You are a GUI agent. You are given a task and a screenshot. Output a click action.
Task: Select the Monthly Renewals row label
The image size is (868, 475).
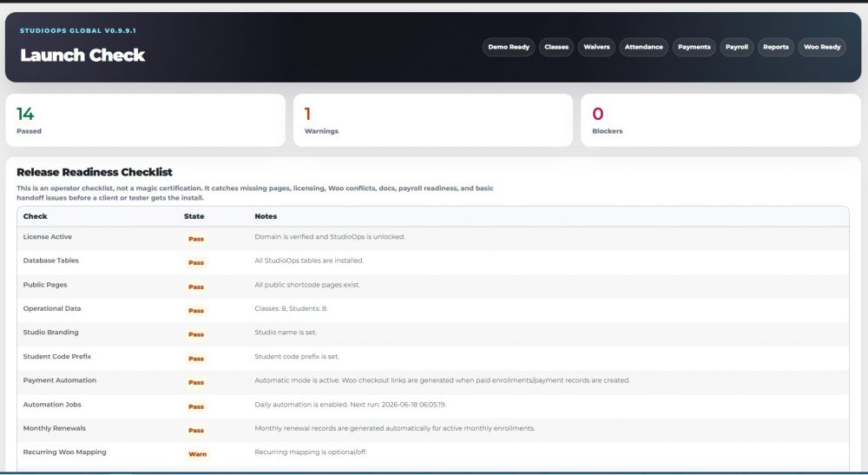pos(54,428)
